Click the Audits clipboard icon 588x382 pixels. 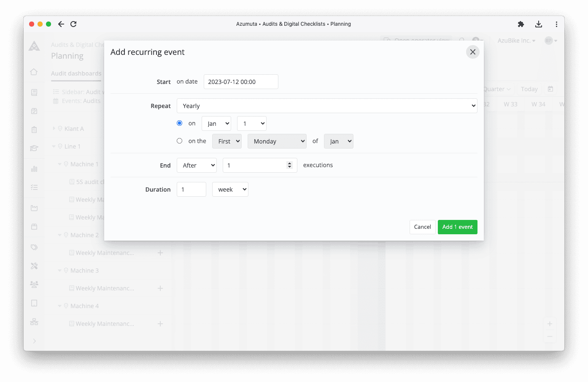tap(34, 130)
